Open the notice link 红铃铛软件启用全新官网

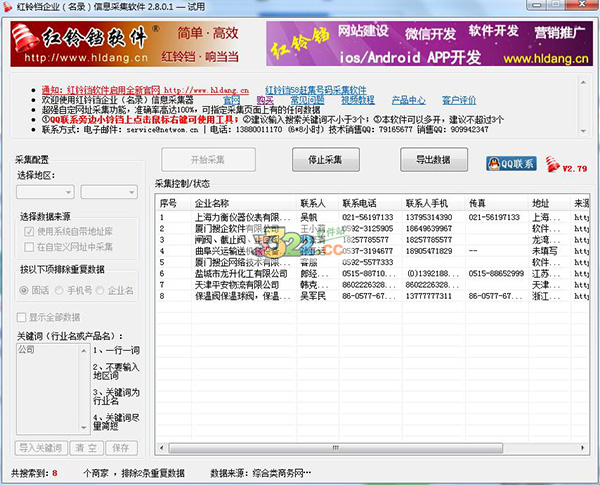(x=145, y=90)
